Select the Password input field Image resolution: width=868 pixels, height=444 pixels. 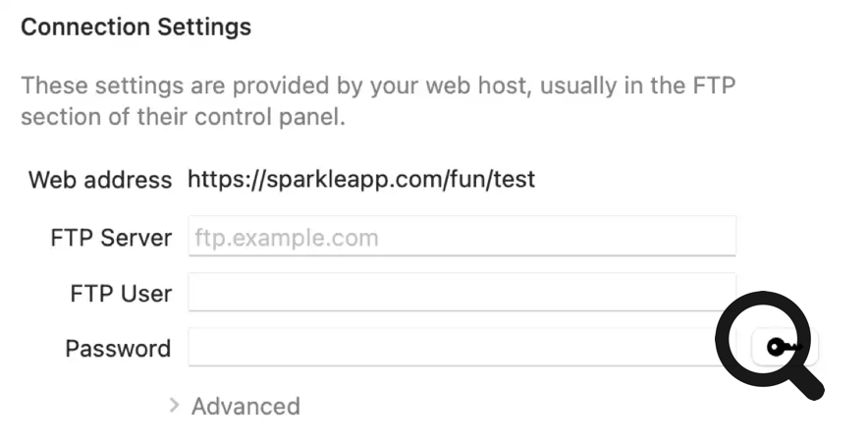(452, 348)
